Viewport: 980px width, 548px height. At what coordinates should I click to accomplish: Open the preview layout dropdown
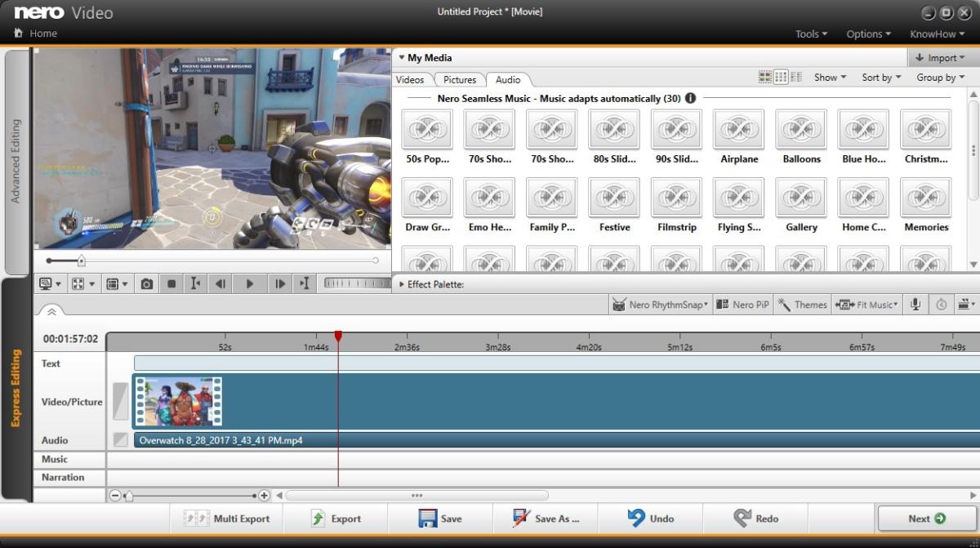[118, 284]
